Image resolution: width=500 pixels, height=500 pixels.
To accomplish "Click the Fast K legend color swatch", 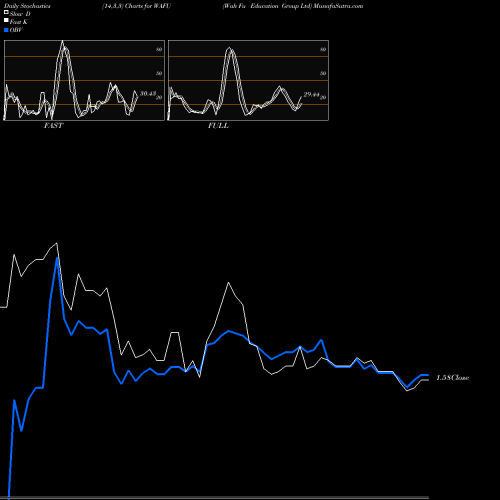I will click(6, 21).
